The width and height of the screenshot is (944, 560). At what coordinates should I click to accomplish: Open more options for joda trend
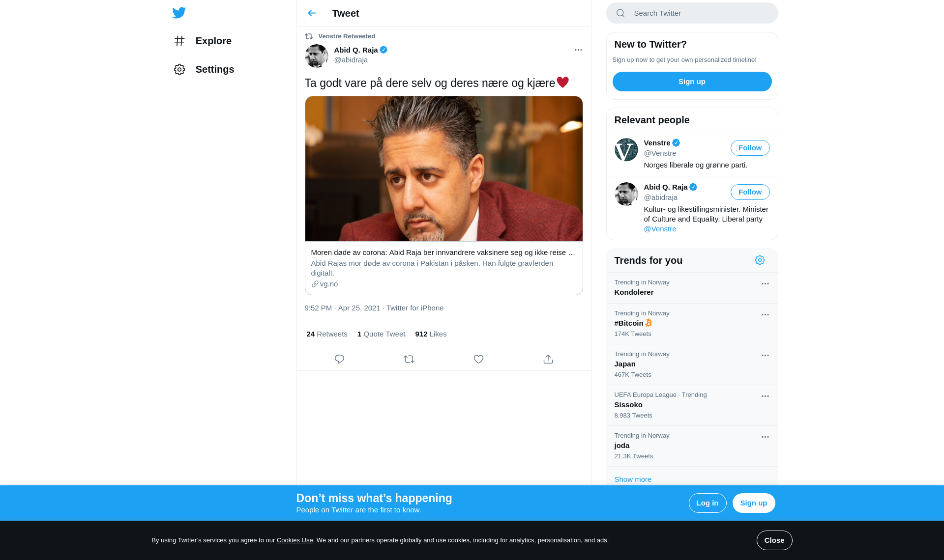pos(765,437)
